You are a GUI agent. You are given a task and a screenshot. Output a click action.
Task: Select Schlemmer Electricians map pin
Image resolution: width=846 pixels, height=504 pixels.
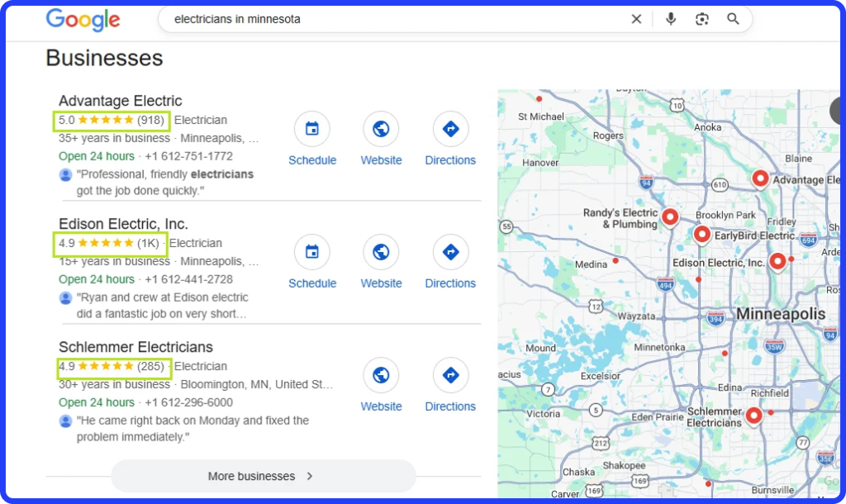[x=753, y=416]
